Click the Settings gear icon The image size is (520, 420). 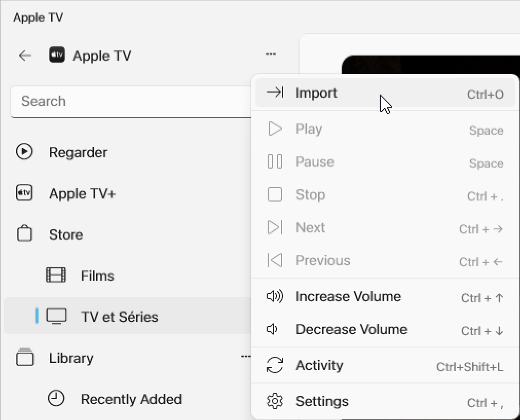point(275,401)
